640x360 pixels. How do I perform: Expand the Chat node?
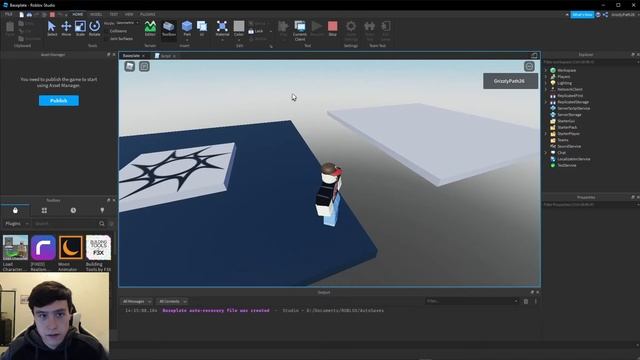click(546, 153)
